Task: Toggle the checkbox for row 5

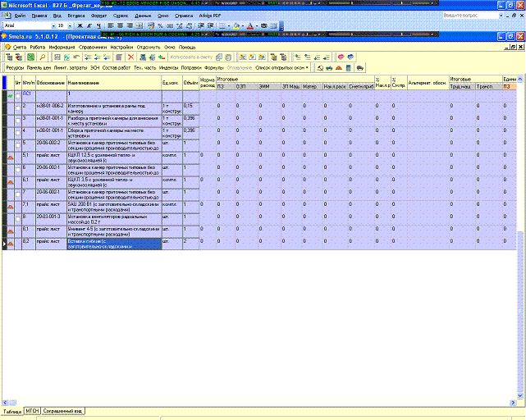Action: point(17,143)
